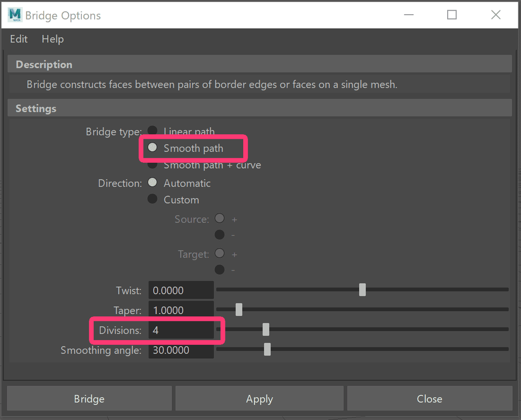Viewport: 521px width, 420px height.
Task: Click the Smoothing angle slider handle
Action: pos(267,349)
